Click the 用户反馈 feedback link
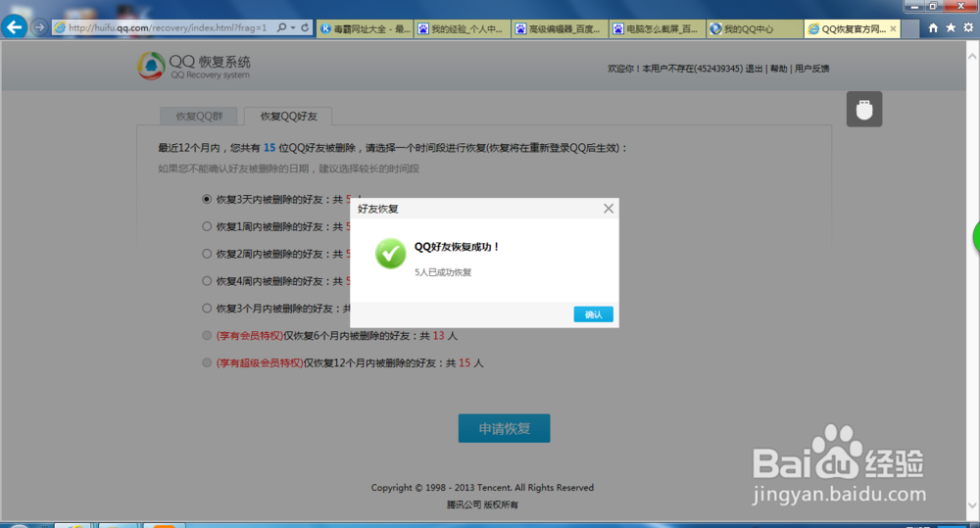 811,69
